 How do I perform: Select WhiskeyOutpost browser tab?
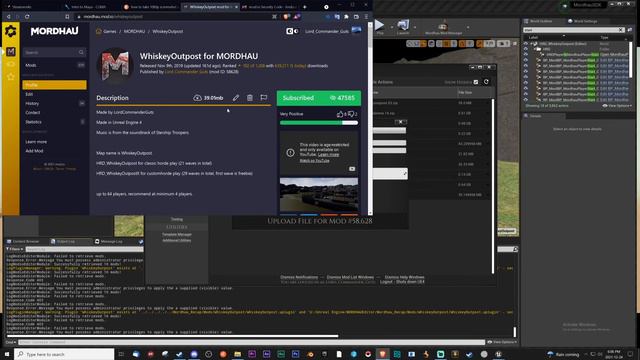pos(211,7)
